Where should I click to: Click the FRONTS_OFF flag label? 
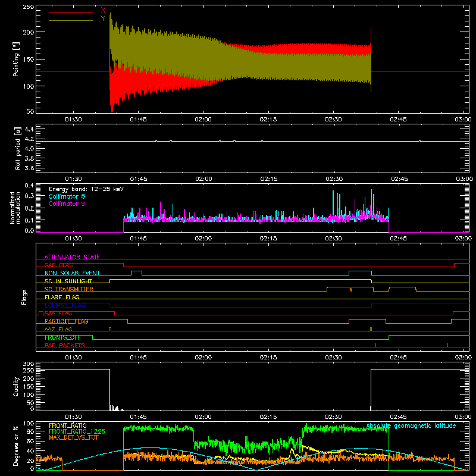pyautogui.click(x=62, y=337)
